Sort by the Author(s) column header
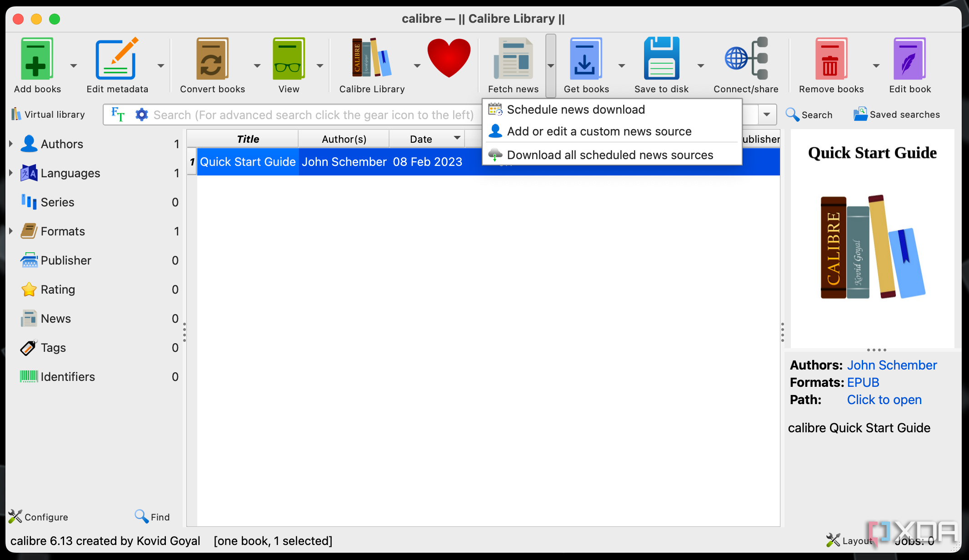The image size is (969, 560). [x=344, y=139]
